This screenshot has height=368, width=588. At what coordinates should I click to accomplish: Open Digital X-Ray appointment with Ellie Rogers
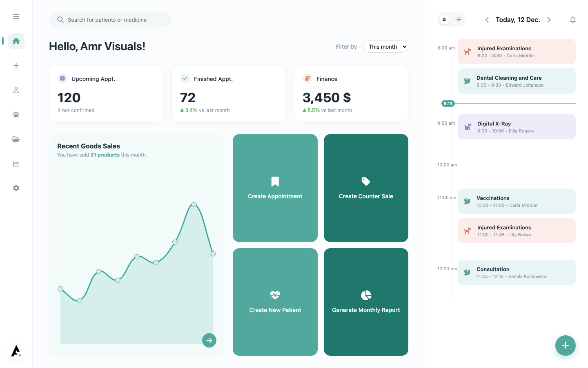click(x=517, y=127)
